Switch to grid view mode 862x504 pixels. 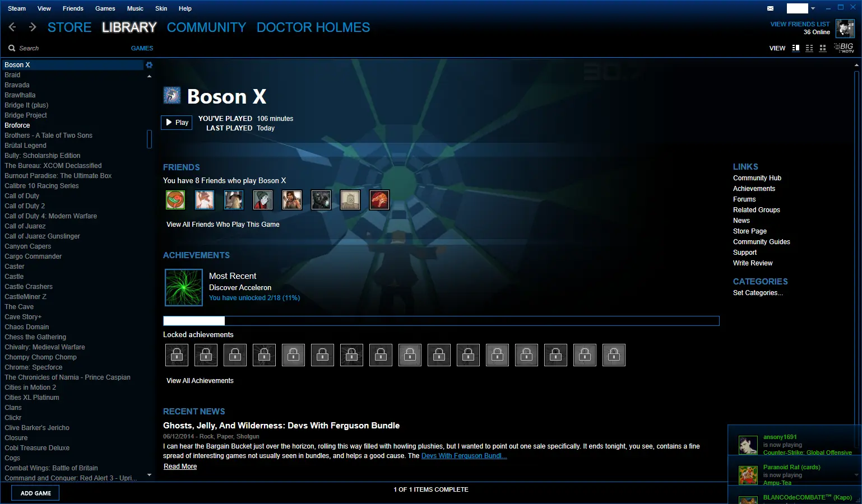click(823, 48)
